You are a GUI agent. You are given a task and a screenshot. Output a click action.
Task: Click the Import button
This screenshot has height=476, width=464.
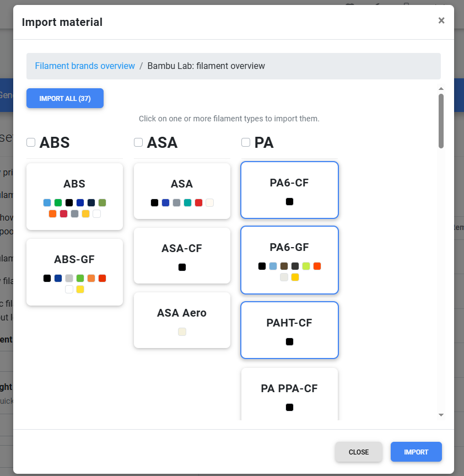click(x=416, y=452)
